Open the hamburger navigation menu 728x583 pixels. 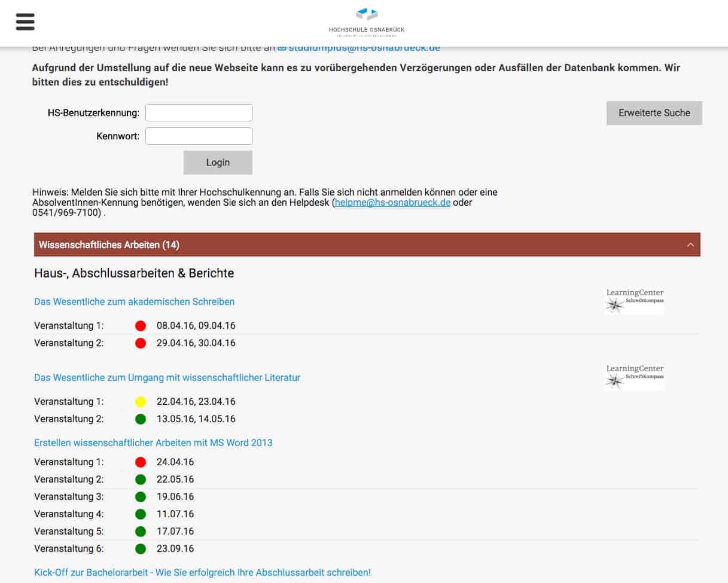coord(25,22)
